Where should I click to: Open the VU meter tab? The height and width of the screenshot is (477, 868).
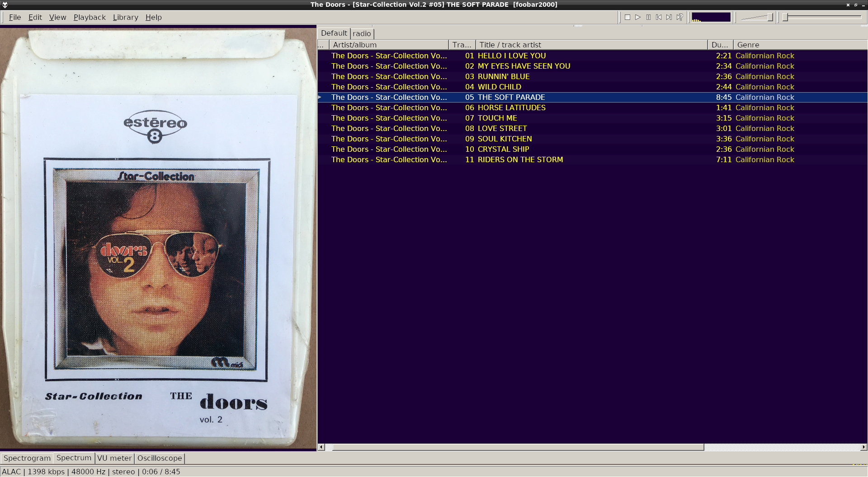tap(114, 458)
